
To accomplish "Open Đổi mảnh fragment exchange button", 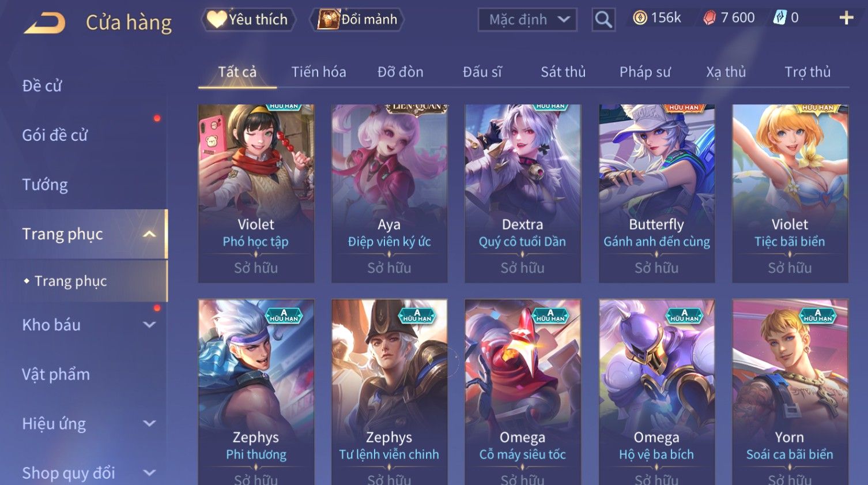I will coord(357,20).
